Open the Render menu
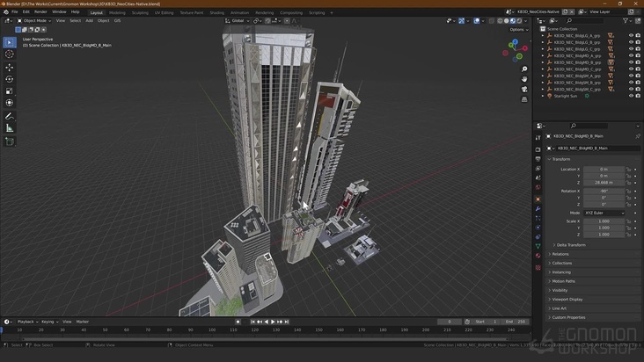Image resolution: width=644 pixels, height=362 pixels. (x=40, y=11)
